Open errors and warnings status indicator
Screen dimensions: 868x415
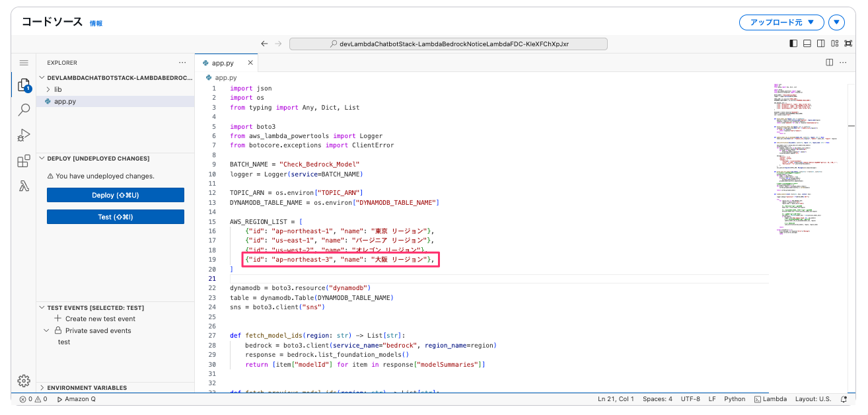point(33,399)
